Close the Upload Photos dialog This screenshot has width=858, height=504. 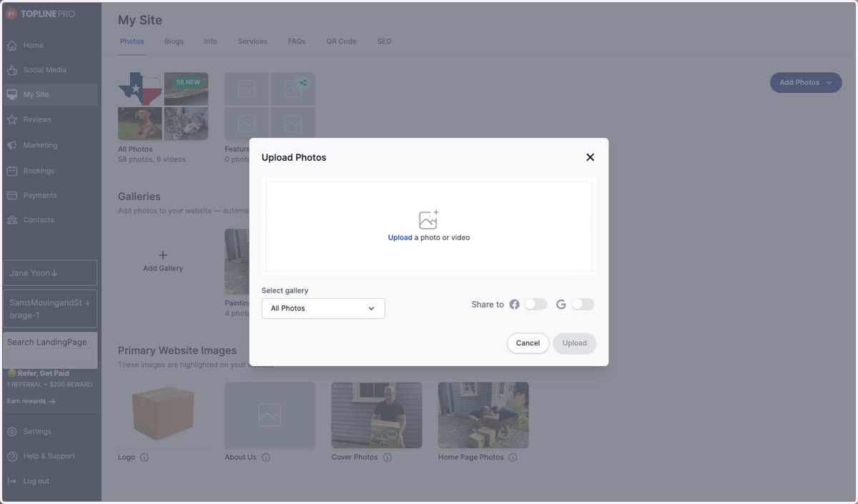pos(590,157)
